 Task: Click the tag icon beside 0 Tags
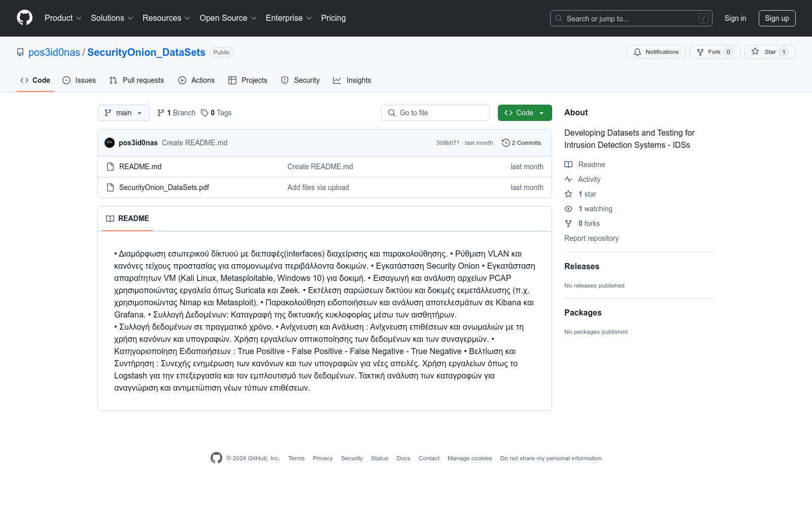(x=205, y=113)
